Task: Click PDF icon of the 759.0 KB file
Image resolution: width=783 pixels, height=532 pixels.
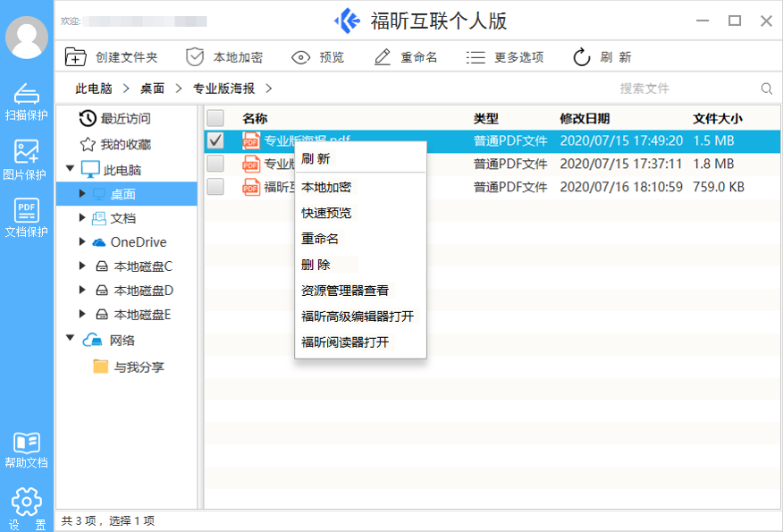Action: 251,187
